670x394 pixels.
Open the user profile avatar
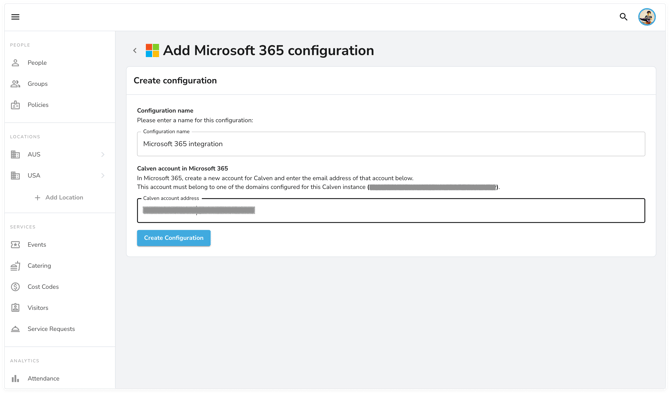pyautogui.click(x=646, y=17)
